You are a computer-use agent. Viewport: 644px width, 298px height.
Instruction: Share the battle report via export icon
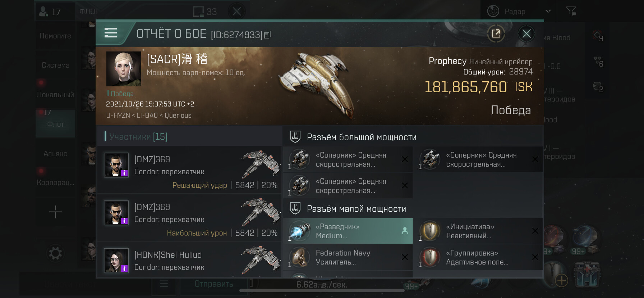click(x=496, y=34)
